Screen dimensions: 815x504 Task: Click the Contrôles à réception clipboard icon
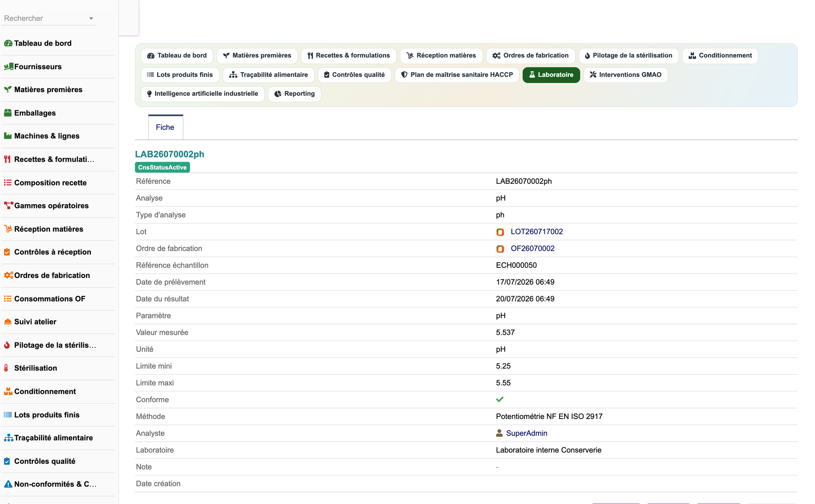(7, 252)
